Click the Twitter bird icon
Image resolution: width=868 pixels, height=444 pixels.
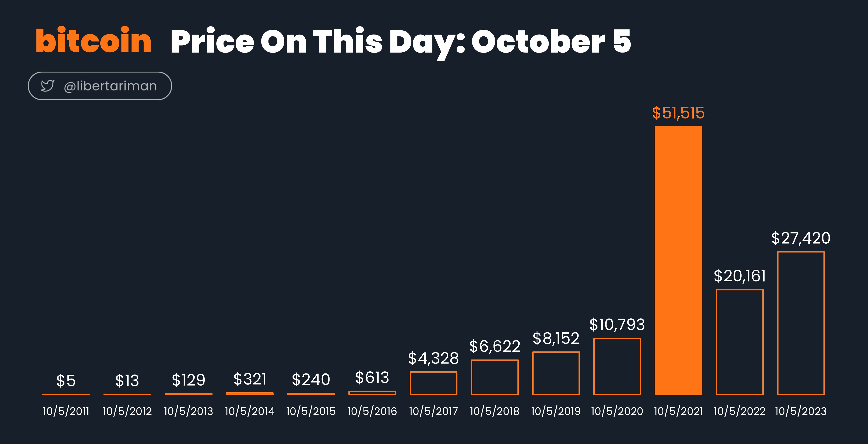[x=48, y=86]
